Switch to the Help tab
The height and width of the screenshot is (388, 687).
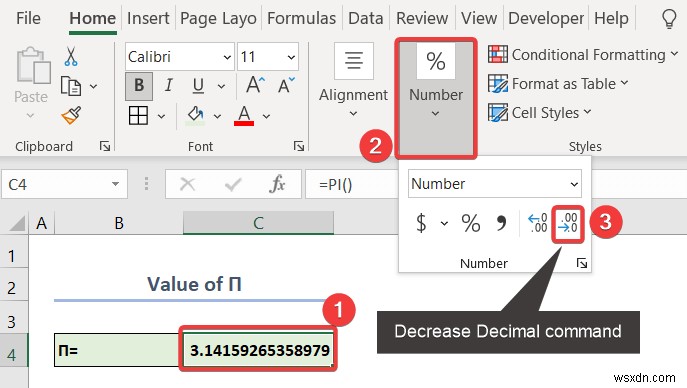611,18
